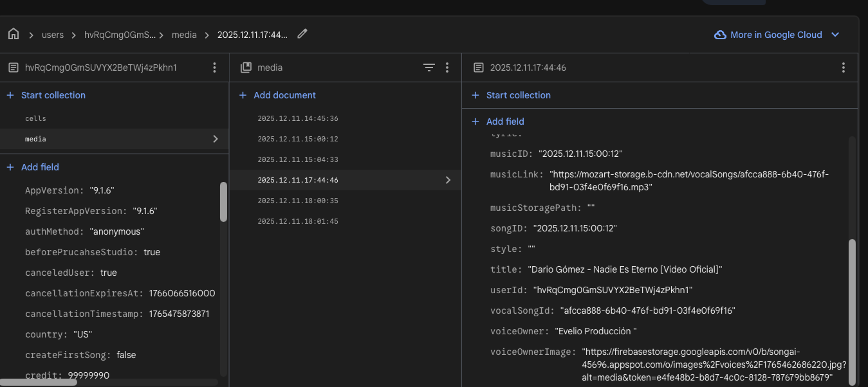Click left panel horizontal scrollbar thumb
The image size is (868, 387).
coord(39,382)
